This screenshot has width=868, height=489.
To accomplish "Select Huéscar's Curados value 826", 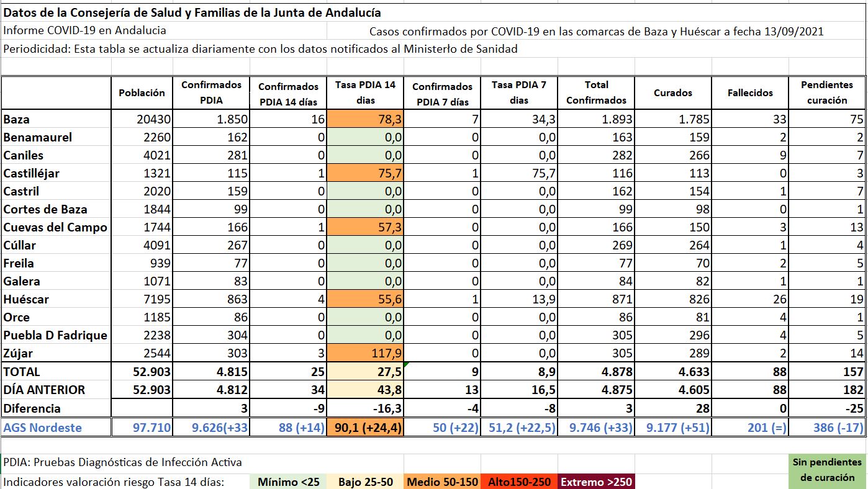I will (674, 300).
